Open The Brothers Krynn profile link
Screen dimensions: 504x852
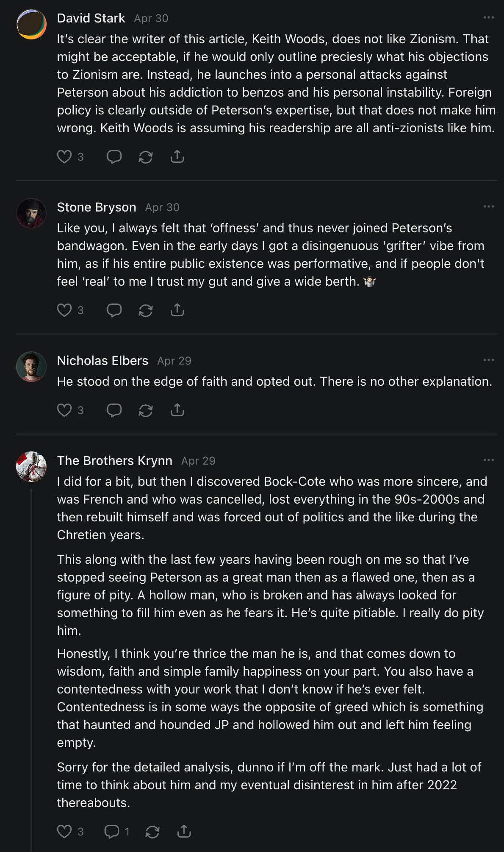(114, 461)
